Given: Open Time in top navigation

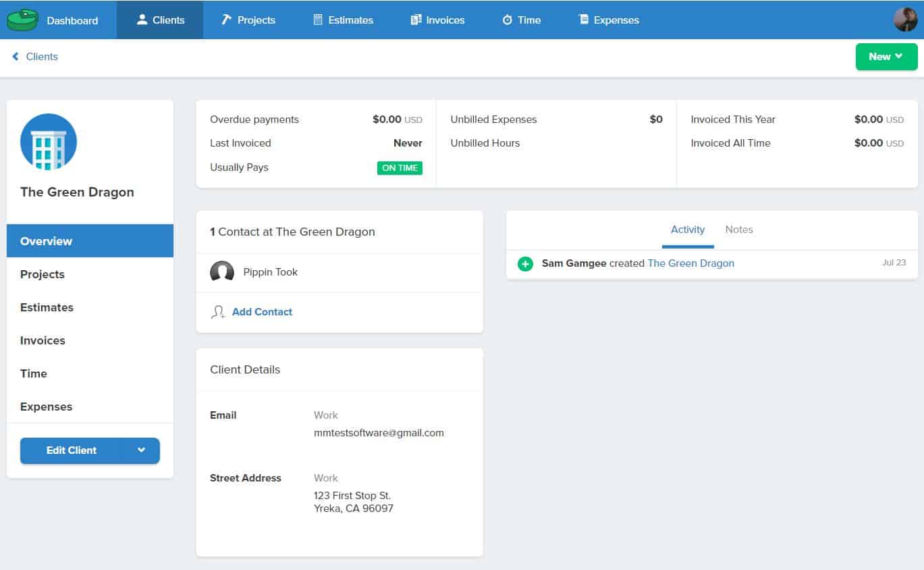Looking at the screenshot, I should click(x=521, y=20).
